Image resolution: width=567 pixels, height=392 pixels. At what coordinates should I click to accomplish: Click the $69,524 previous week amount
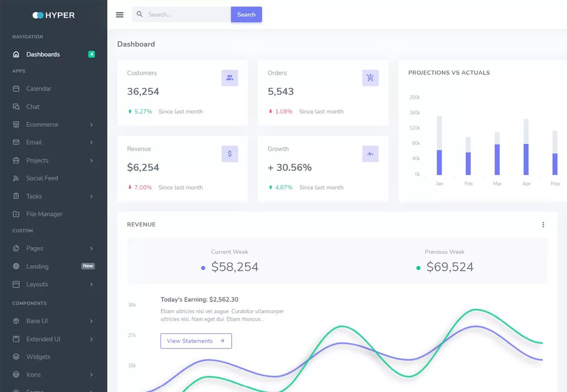click(450, 267)
